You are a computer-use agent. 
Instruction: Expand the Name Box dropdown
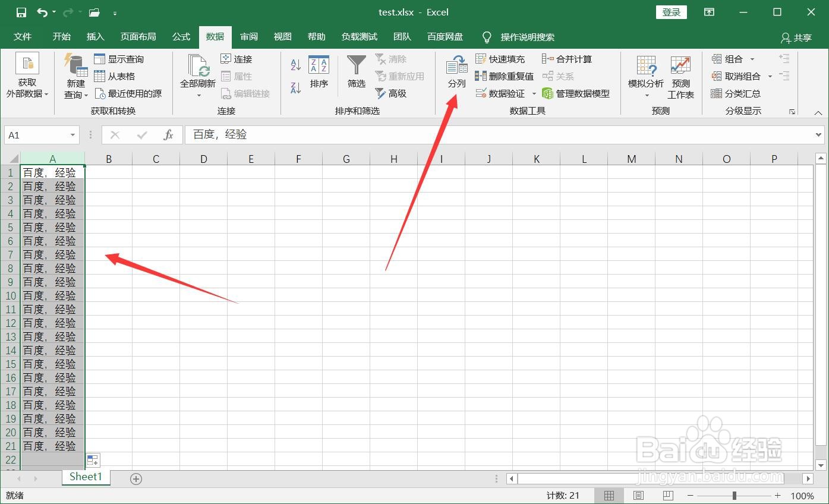(x=73, y=135)
